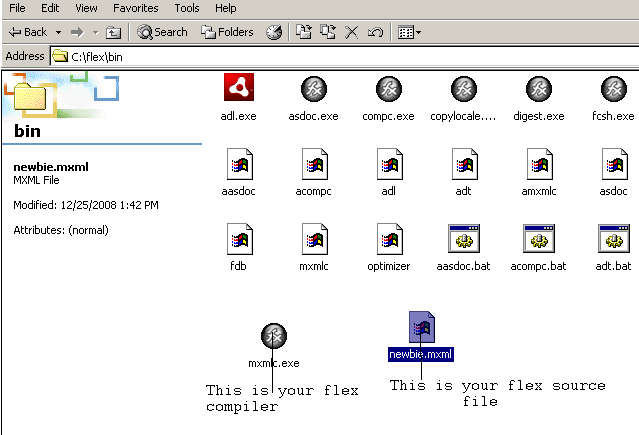The height and width of the screenshot is (435, 639).
Task: Select the adl.exe Adobe AIR icon
Action: pyautogui.click(x=239, y=87)
